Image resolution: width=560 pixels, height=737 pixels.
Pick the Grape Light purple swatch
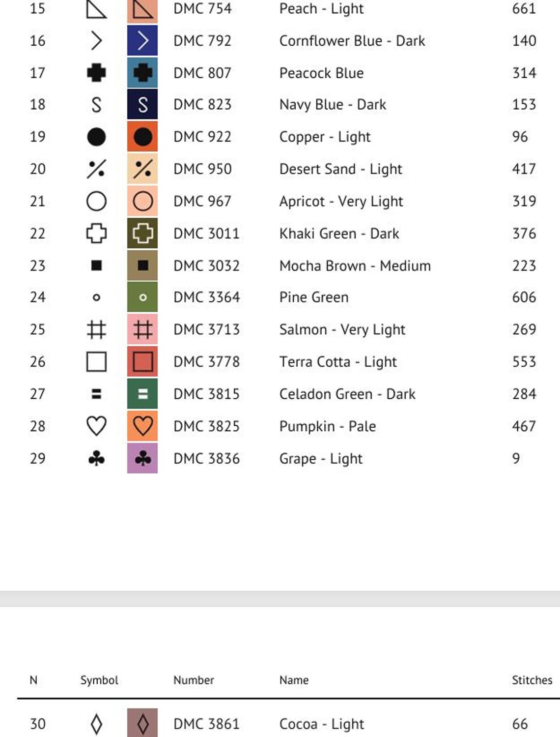tap(142, 458)
